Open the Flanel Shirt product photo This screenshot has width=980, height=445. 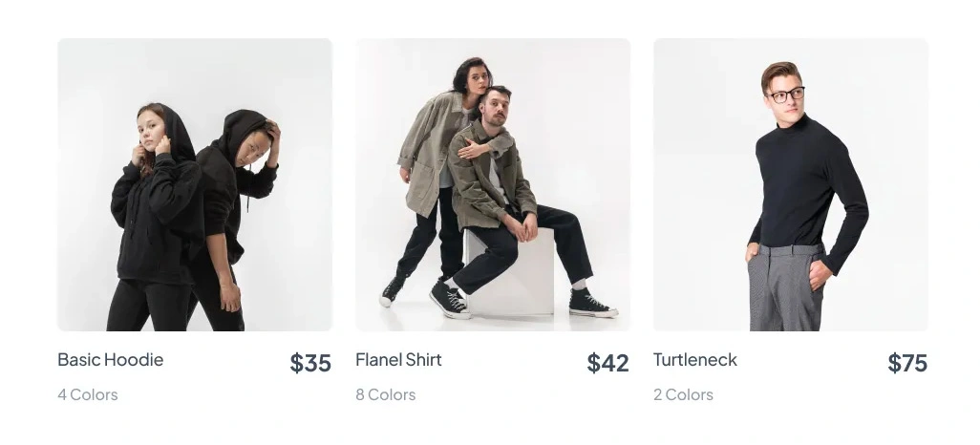493,184
